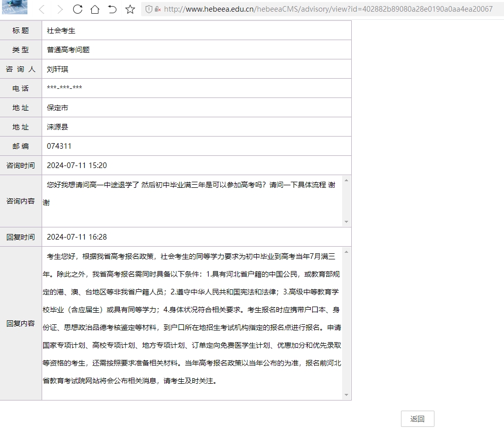The width and height of the screenshot is (504, 434).
Task: Click the postal code 074311
Action: tap(59, 146)
